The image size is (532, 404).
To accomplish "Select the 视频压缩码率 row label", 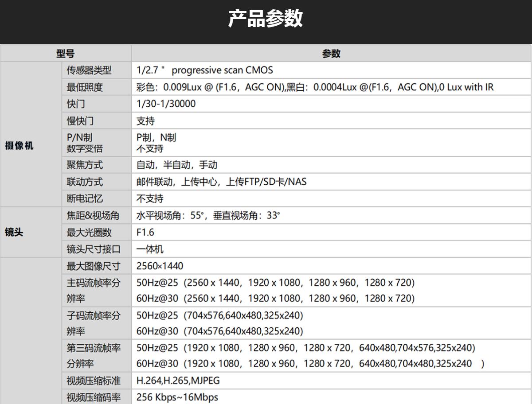I will click(94, 397).
